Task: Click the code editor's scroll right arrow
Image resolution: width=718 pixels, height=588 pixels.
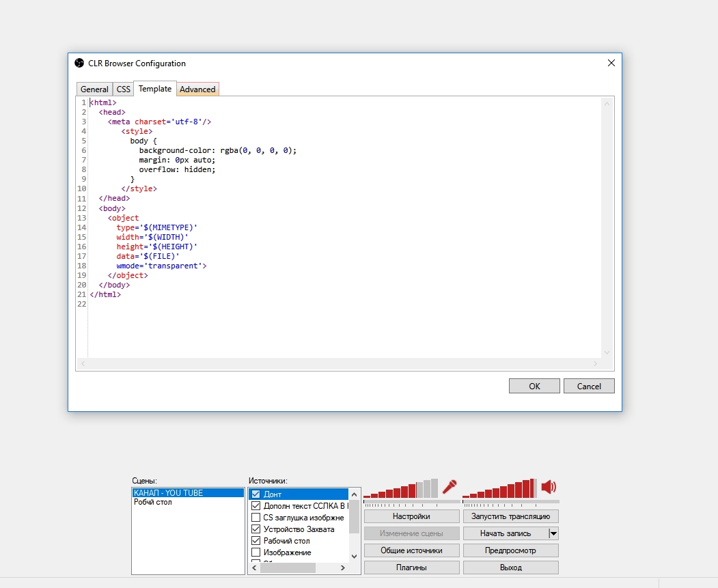Action: (595, 363)
